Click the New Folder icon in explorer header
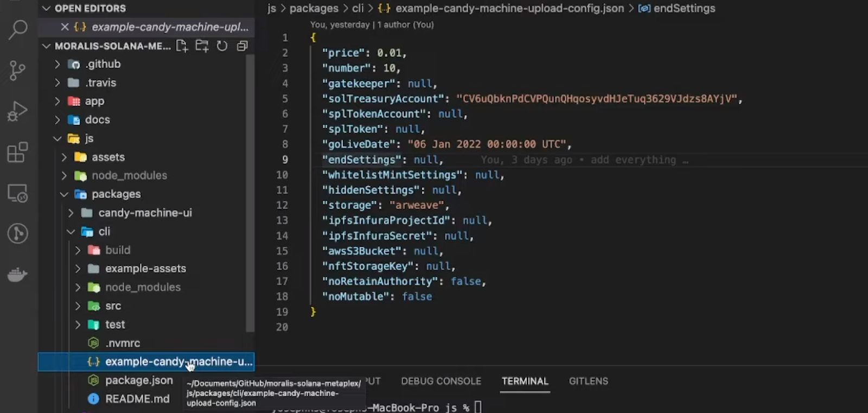The image size is (868, 413). pyautogui.click(x=202, y=46)
